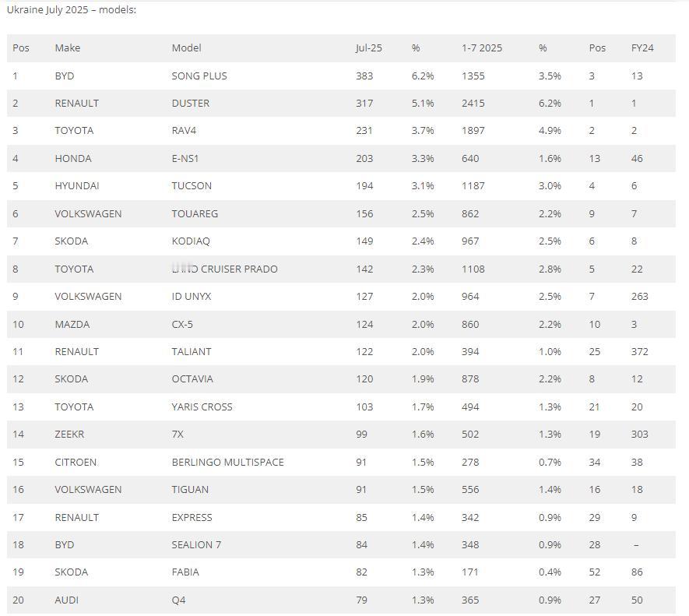Click the FY24 column header
The height and width of the screenshot is (616, 689).
click(642, 48)
